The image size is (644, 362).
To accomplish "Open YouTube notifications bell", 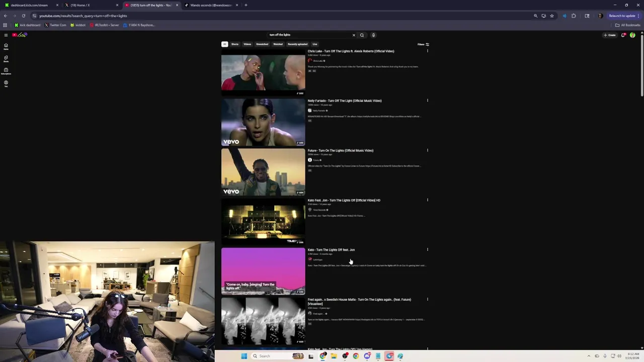I will coord(623,35).
